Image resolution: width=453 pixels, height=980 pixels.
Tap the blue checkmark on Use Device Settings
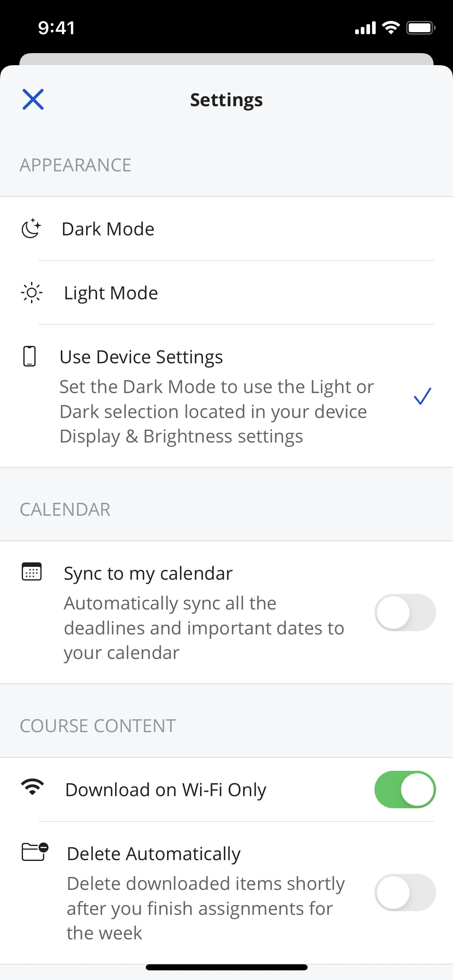(x=422, y=396)
